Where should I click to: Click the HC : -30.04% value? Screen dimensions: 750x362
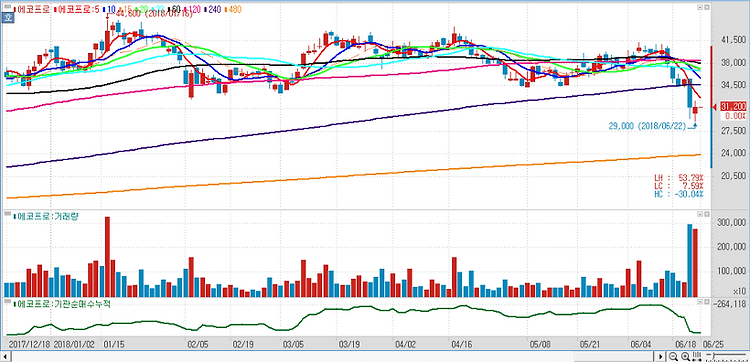(x=679, y=194)
